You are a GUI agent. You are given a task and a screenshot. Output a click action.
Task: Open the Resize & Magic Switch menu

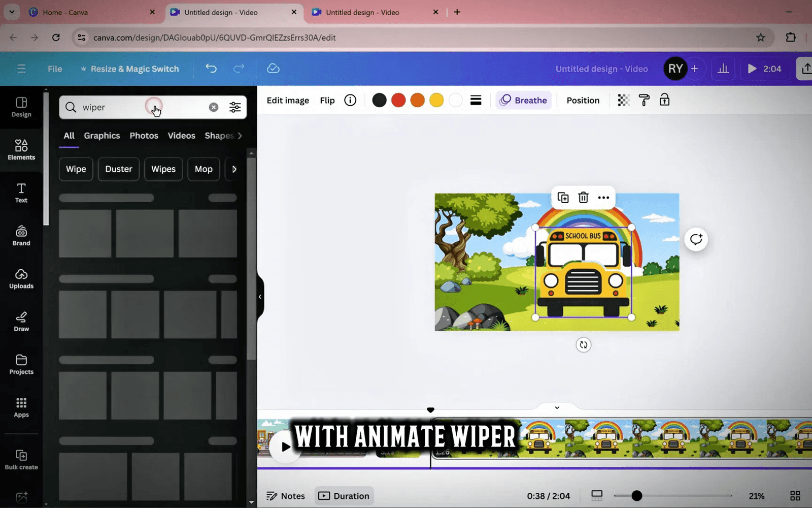tap(129, 69)
